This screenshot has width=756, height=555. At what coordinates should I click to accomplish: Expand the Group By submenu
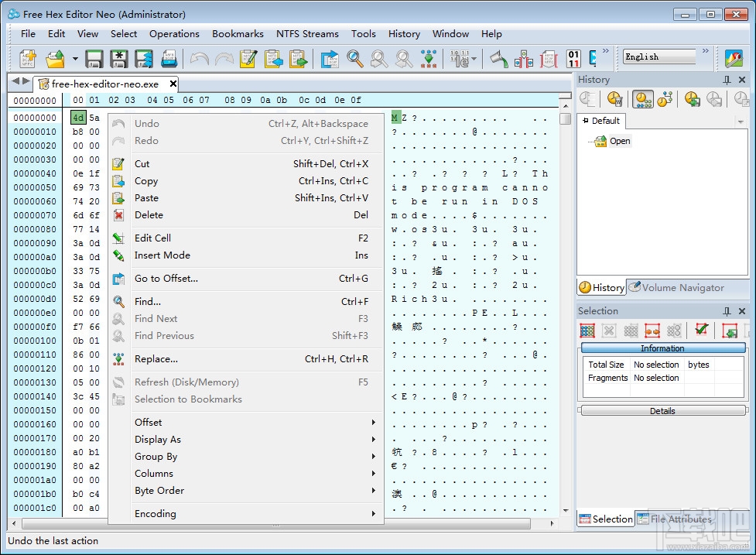point(246,457)
